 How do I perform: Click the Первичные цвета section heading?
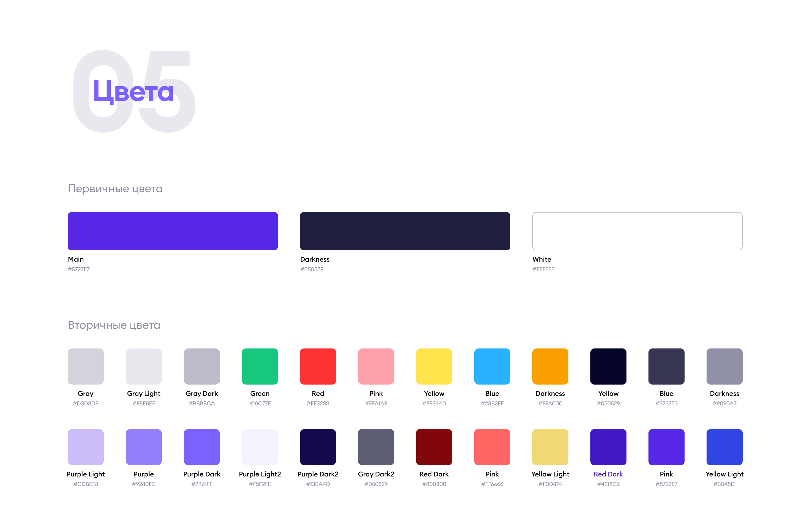point(115,188)
